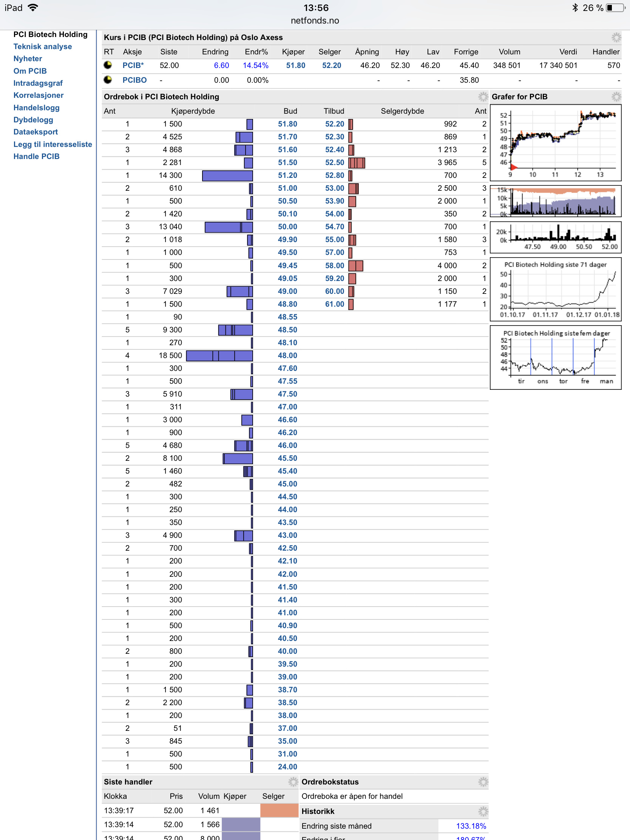Open the siste 71 dager chart
The height and width of the screenshot is (840, 630).
point(556,289)
